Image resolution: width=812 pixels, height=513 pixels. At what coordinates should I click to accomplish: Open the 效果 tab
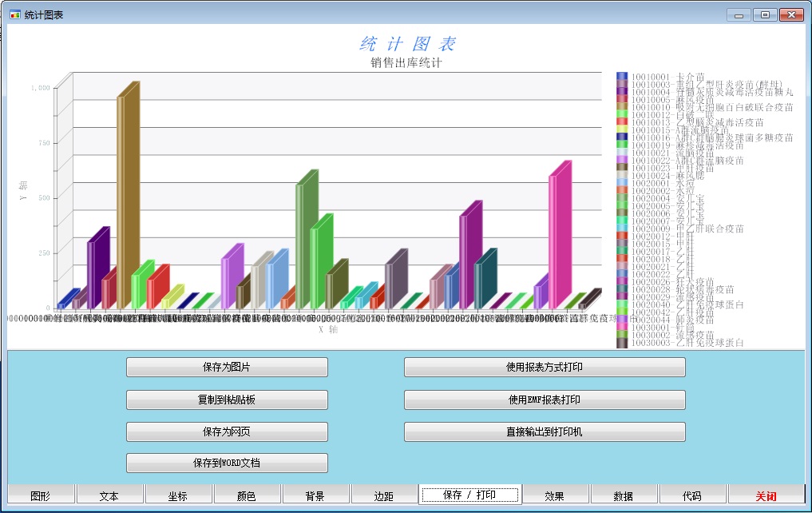(x=555, y=495)
